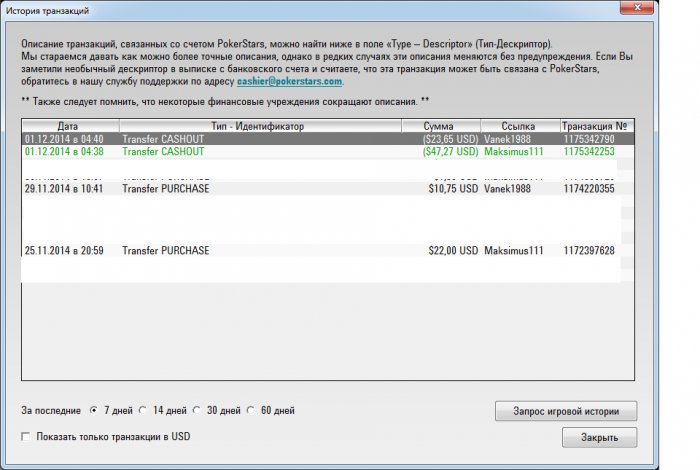Click green Transfer CASHOUT text
This screenshot has height=470, width=700.
tap(163, 151)
